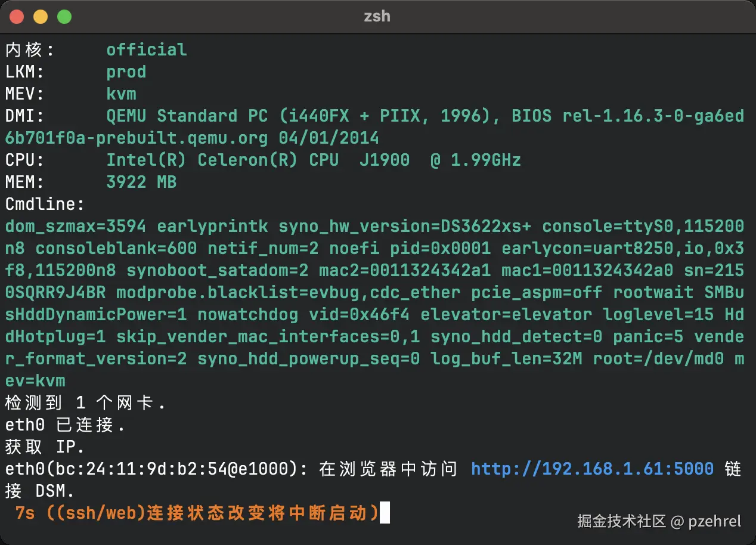The width and height of the screenshot is (756, 545).
Task: Click 'syno_hw_version=DS3622xs+' parameter text
Action: [405, 226]
